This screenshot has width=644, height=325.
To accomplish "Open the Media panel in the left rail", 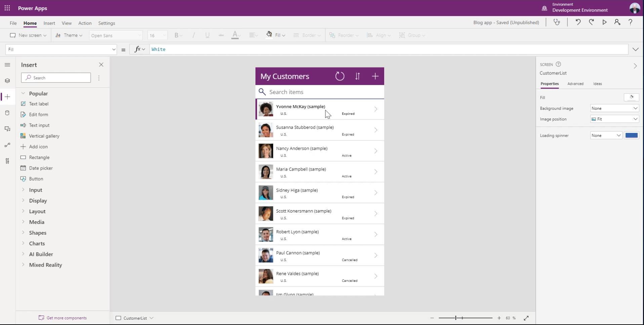I will point(7,129).
